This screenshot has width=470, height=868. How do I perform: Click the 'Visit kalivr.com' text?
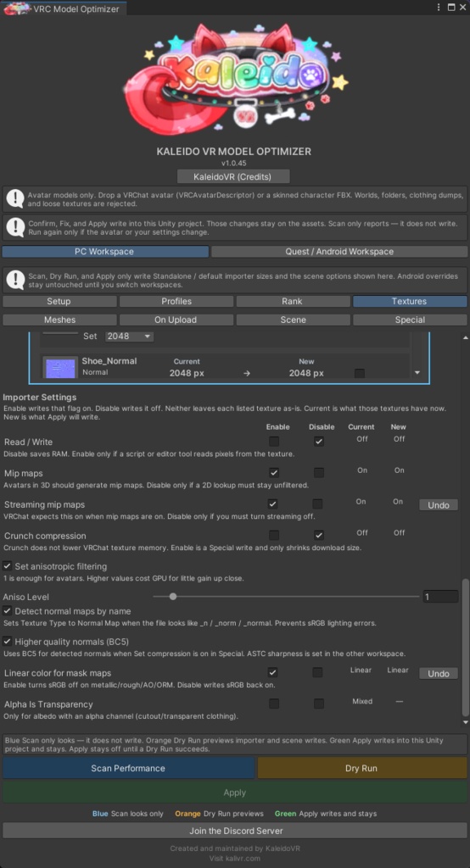(235, 858)
